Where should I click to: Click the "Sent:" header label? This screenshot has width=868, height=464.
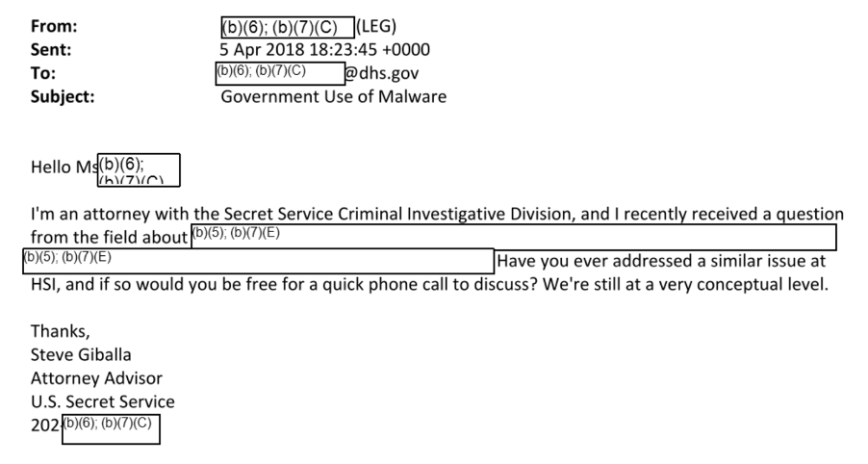pyautogui.click(x=52, y=50)
